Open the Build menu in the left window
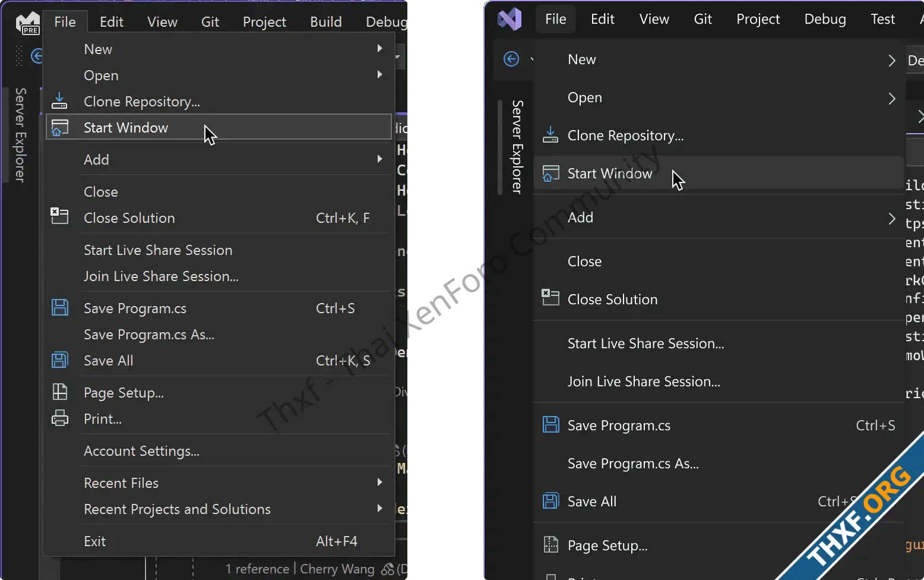Viewport: 924px width, 580px height. [326, 22]
